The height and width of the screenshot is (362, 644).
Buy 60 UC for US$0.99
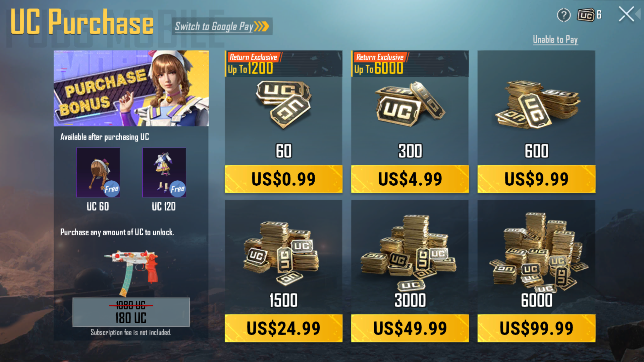pos(284,179)
